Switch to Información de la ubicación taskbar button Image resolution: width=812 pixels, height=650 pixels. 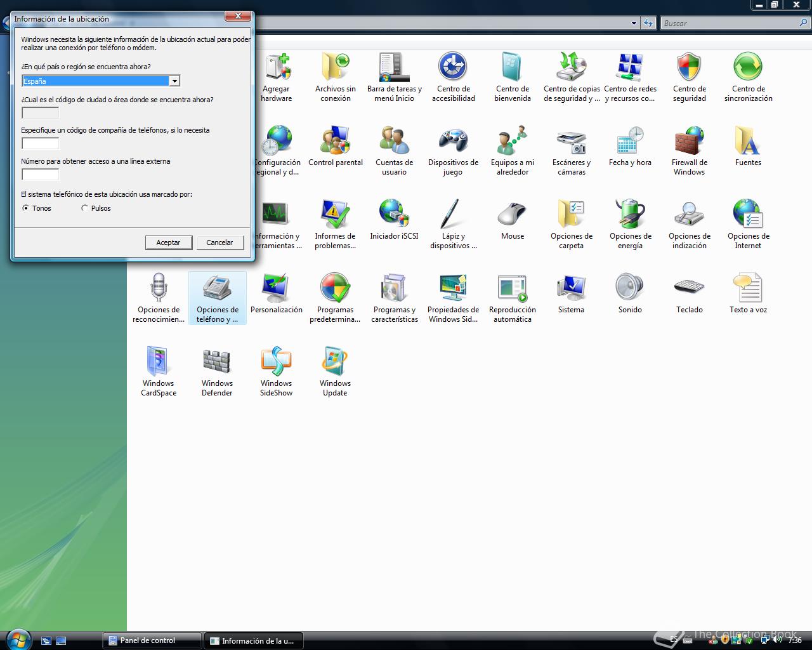(254, 640)
